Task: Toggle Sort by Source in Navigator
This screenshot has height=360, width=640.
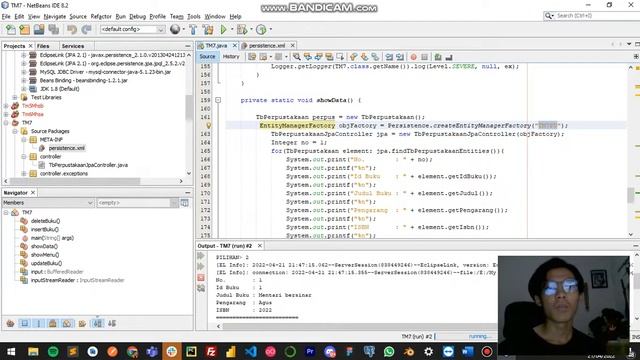Action: pyautogui.click(x=112, y=324)
